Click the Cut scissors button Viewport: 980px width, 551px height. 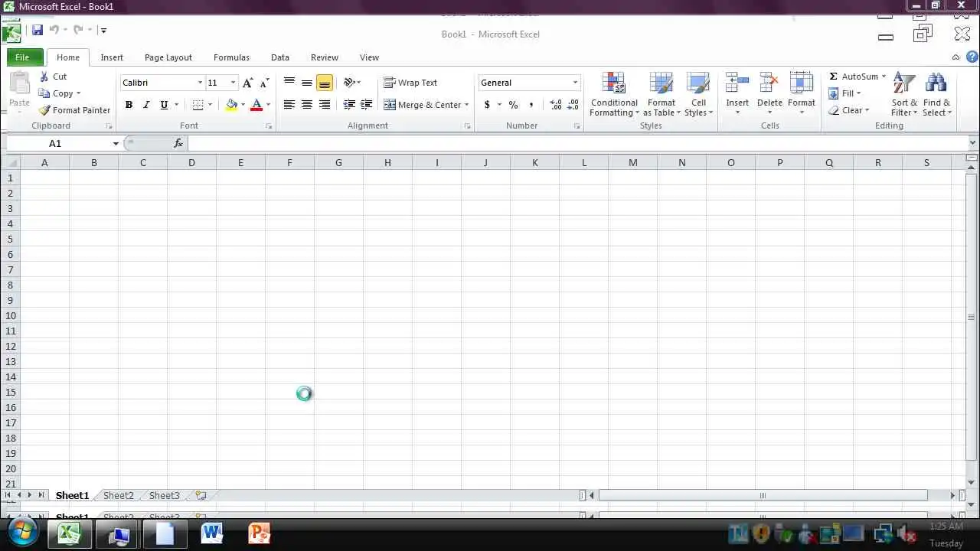(x=53, y=77)
